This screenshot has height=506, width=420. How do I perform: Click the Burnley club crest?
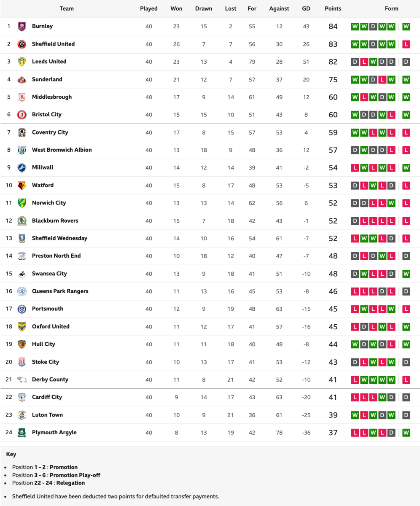(22, 27)
